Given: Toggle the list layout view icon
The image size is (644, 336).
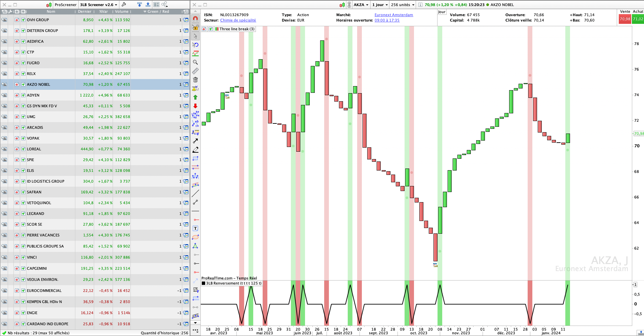Looking at the screenshot, I should [x=156, y=5].
